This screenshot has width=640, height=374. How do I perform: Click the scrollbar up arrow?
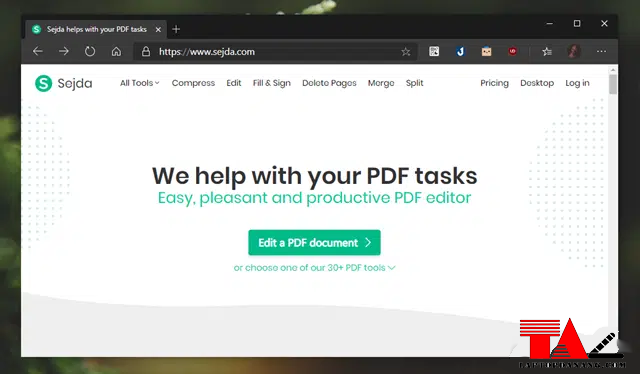point(612,70)
